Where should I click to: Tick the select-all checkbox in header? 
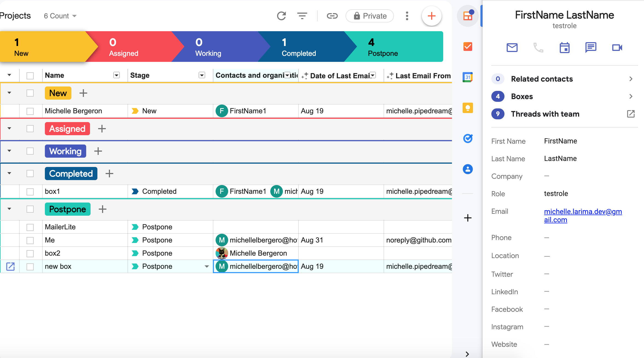pos(30,76)
